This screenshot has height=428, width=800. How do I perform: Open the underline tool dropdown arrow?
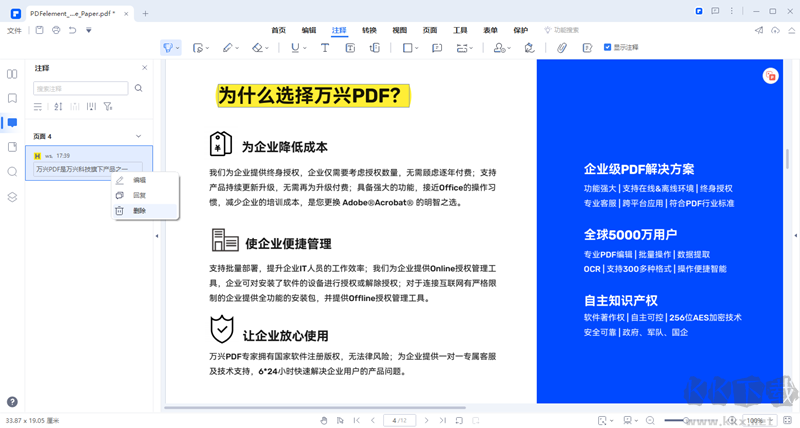[304, 48]
